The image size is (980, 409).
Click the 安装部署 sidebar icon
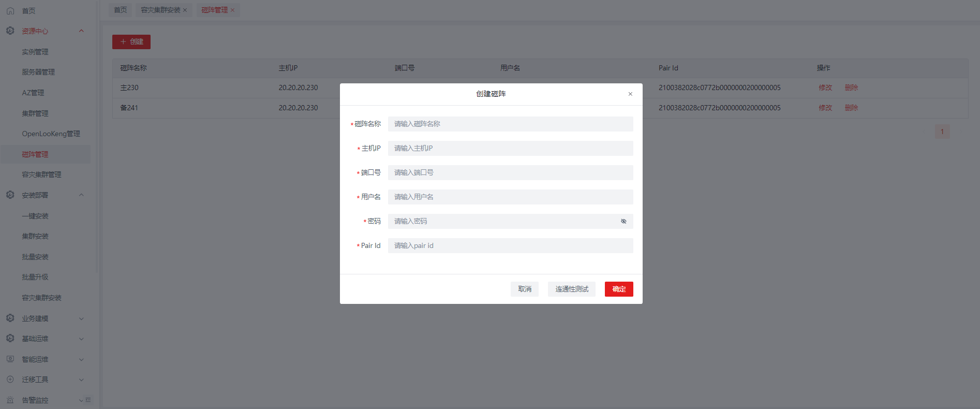click(x=10, y=195)
